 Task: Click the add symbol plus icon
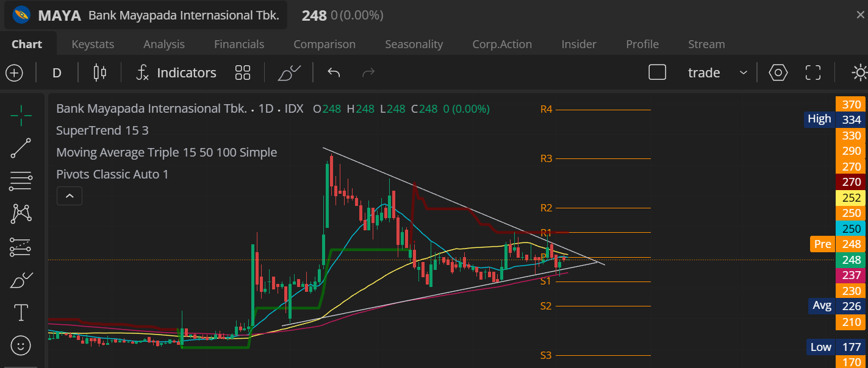pos(14,73)
